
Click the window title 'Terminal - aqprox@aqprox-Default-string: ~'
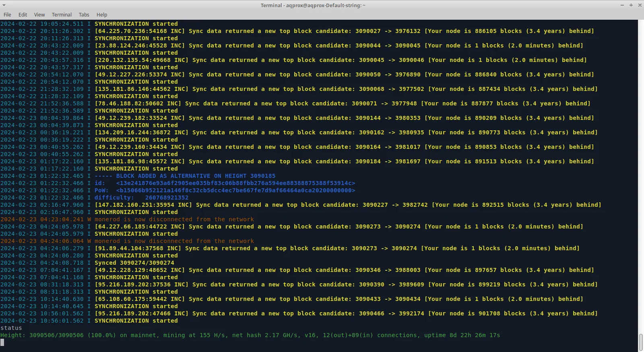point(313,5)
